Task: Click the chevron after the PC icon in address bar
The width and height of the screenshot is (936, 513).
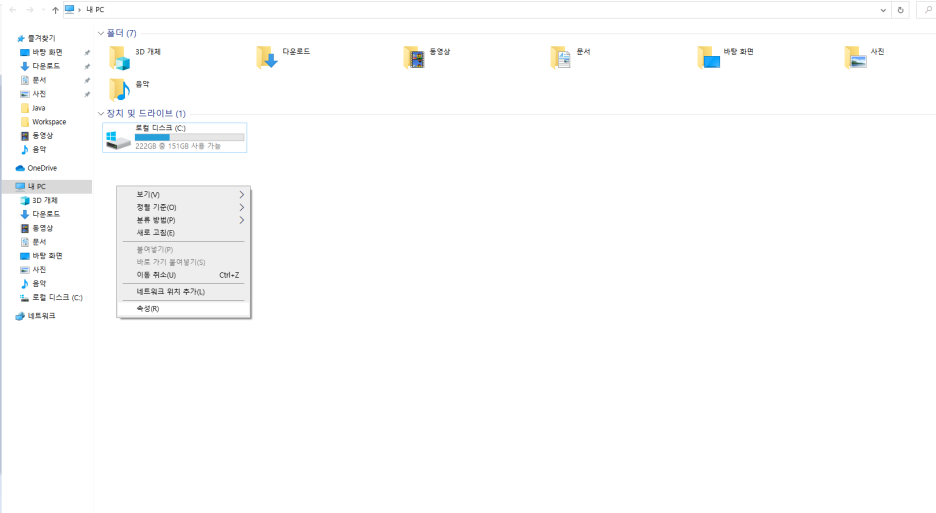Action: coord(79,10)
